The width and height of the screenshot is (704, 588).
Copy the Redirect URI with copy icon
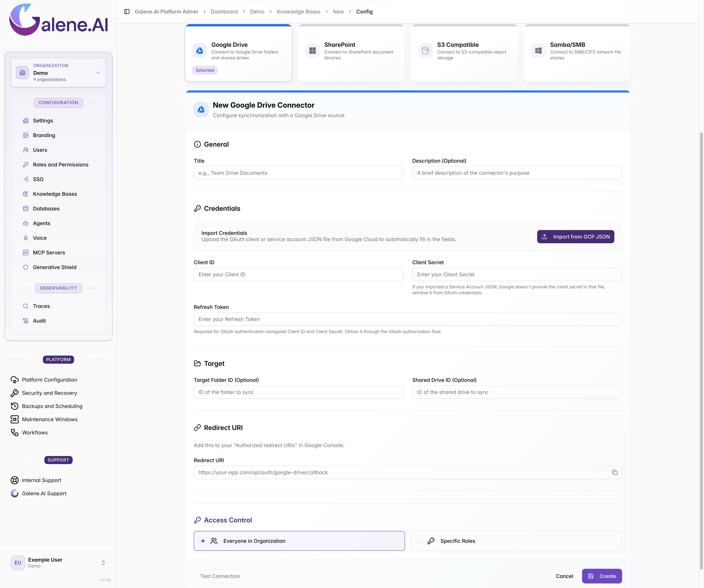coord(615,472)
